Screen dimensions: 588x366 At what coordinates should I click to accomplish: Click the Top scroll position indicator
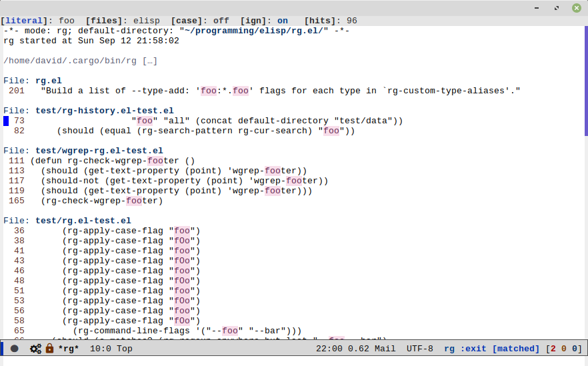coord(125,349)
